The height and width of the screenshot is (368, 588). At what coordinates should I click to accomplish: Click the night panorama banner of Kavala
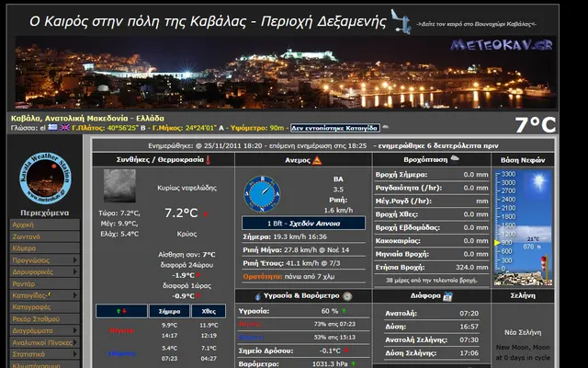click(285, 72)
